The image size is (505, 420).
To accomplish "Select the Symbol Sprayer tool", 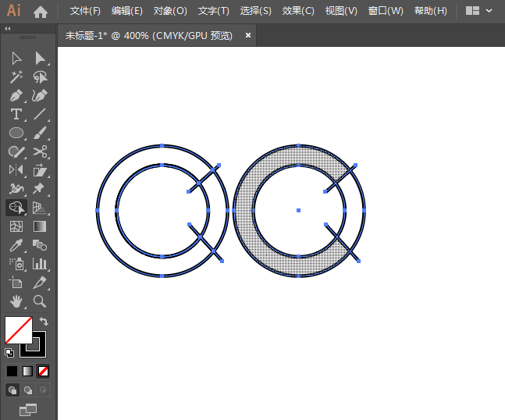I will [16, 264].
